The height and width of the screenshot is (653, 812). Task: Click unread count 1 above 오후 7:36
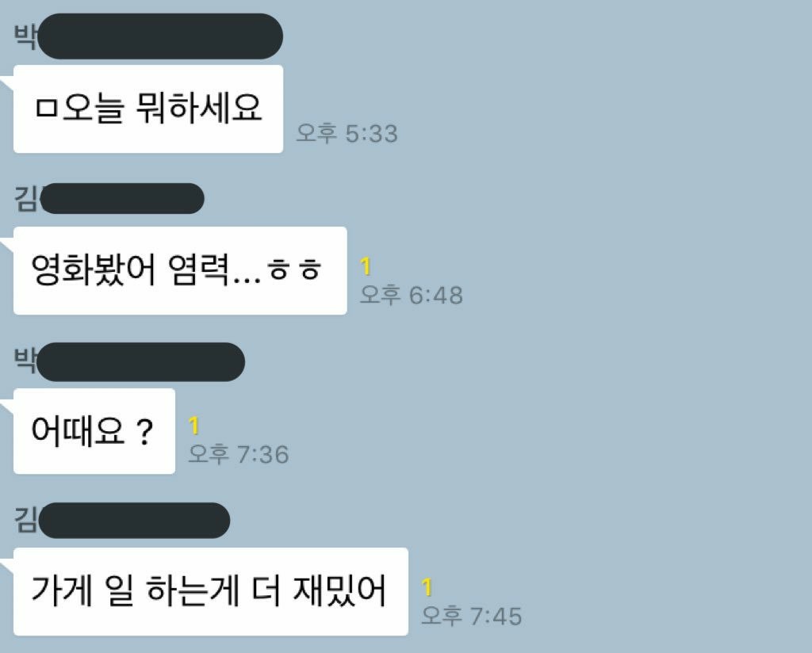tap(193, 426)
